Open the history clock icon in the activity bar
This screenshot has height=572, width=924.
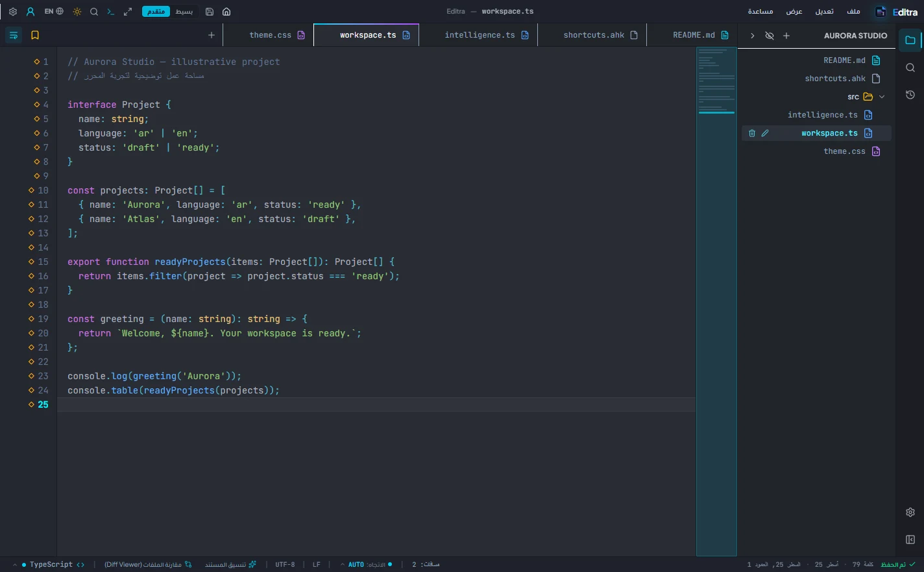[910, 95]
